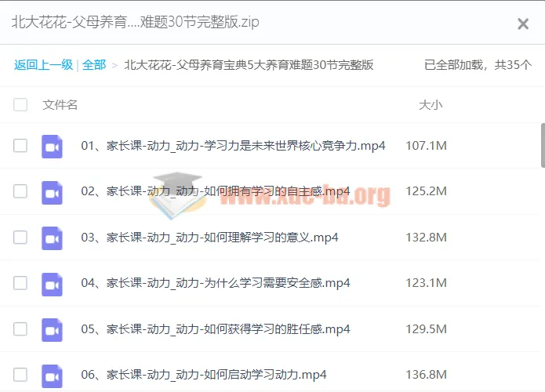Click the video icon for file 02
545x392 pixels.
52,191
